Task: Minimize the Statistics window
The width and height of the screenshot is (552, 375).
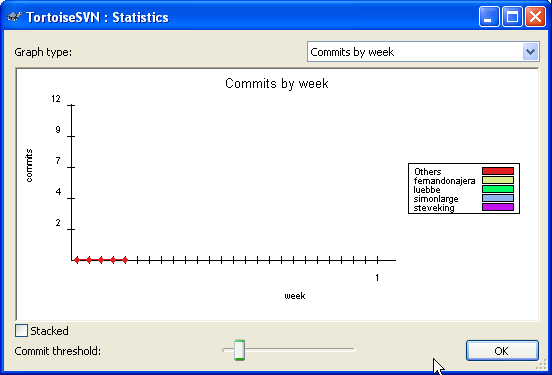Action: pos(489,17)
